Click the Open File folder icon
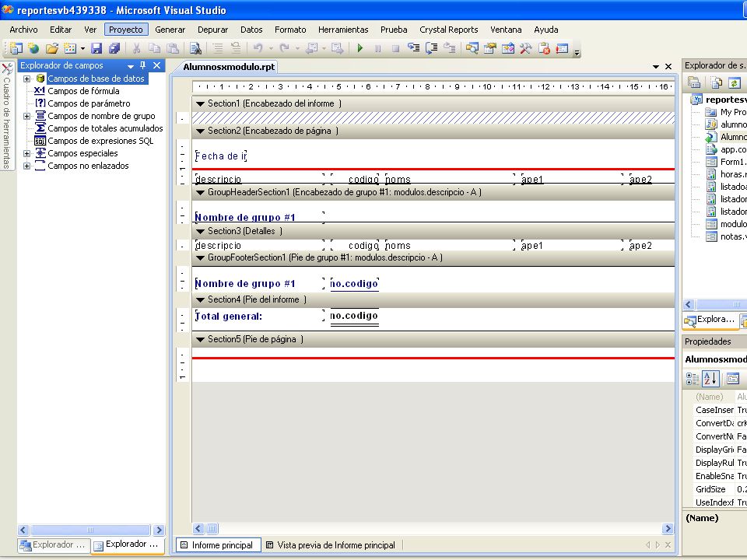Screen dimensions: 747x560 (52, 48)
